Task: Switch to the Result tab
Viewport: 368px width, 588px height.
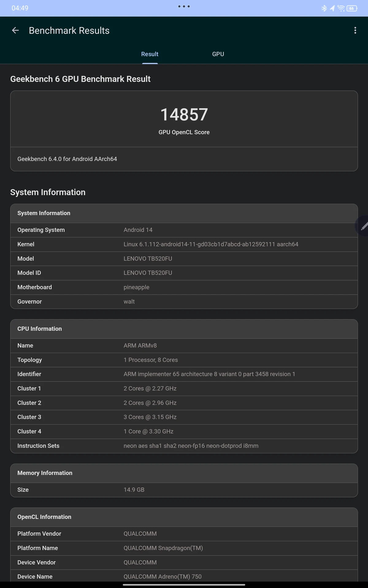Action: (x=150, y=54)
